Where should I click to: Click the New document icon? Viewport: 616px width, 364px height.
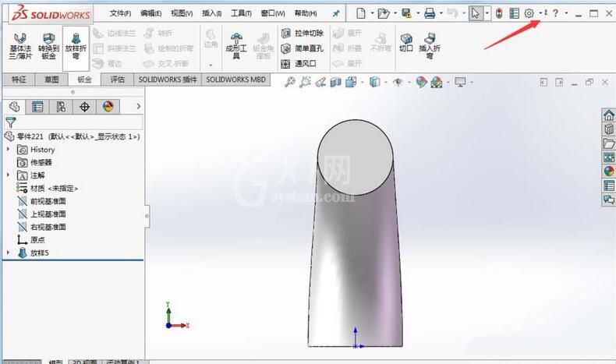pos(361,13)
